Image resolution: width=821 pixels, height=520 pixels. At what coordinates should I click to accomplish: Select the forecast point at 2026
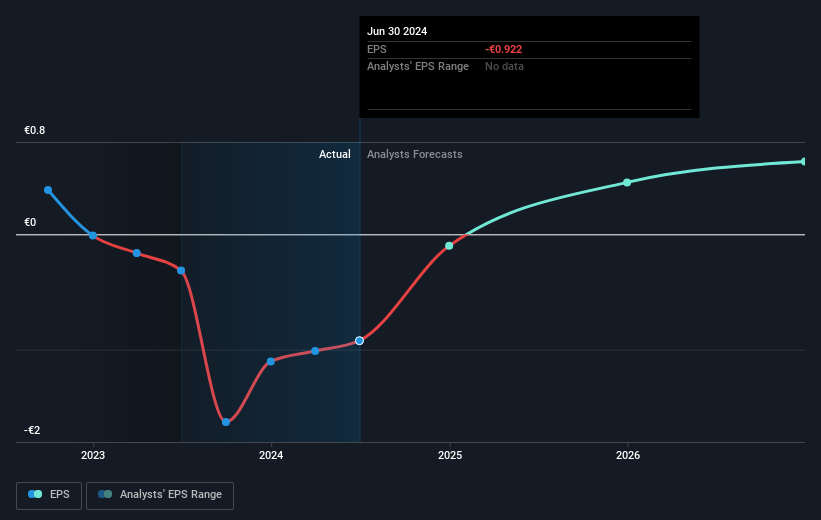click(x=627, y=182)
